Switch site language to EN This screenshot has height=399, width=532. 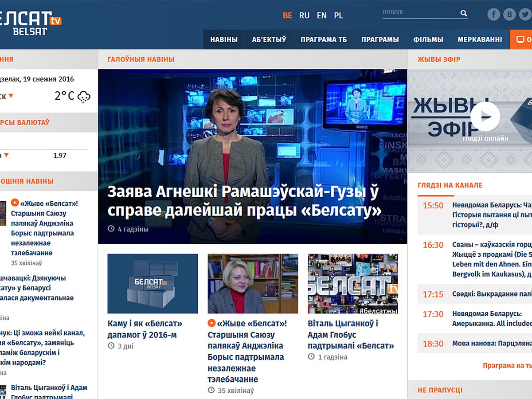(x=321, y=16)
